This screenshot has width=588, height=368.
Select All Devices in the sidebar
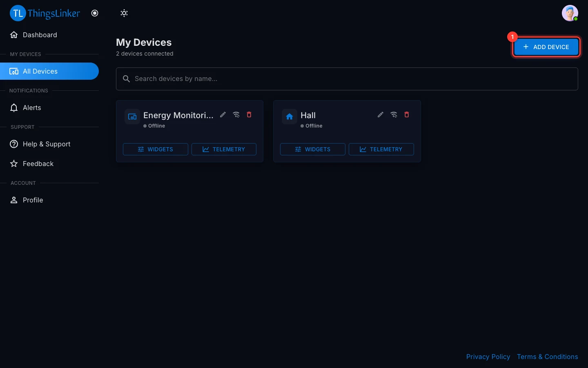pyautogui.click(x=49, y=71)
